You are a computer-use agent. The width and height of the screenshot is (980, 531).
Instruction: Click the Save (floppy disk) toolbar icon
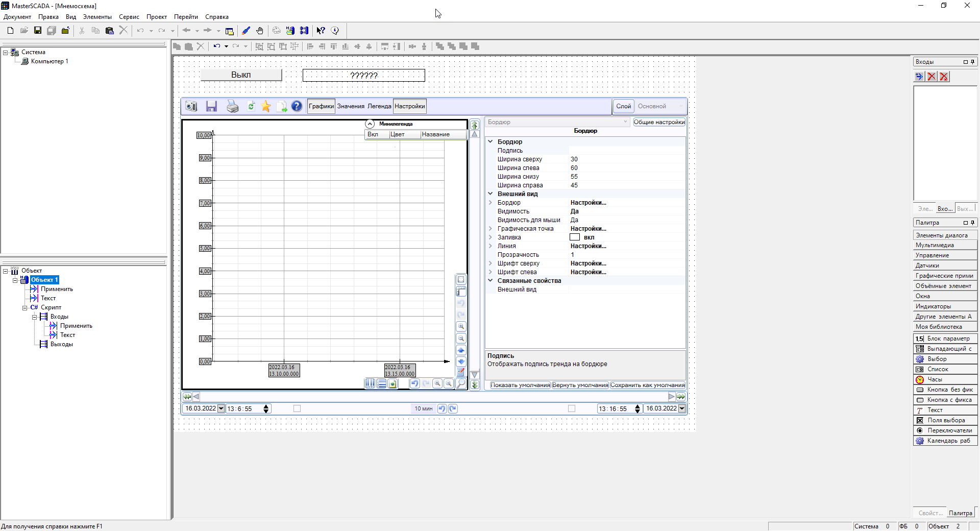pyautogui.click(x=37, y=31)
